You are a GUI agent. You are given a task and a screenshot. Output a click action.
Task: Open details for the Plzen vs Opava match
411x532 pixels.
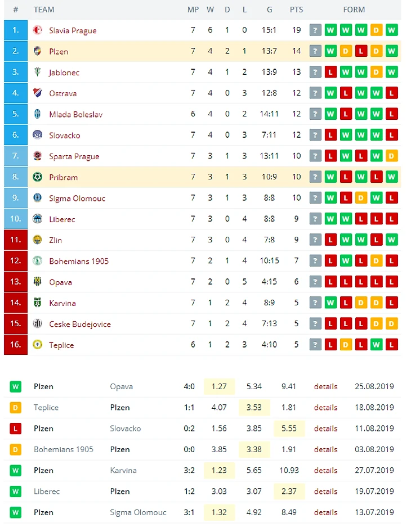325,386
